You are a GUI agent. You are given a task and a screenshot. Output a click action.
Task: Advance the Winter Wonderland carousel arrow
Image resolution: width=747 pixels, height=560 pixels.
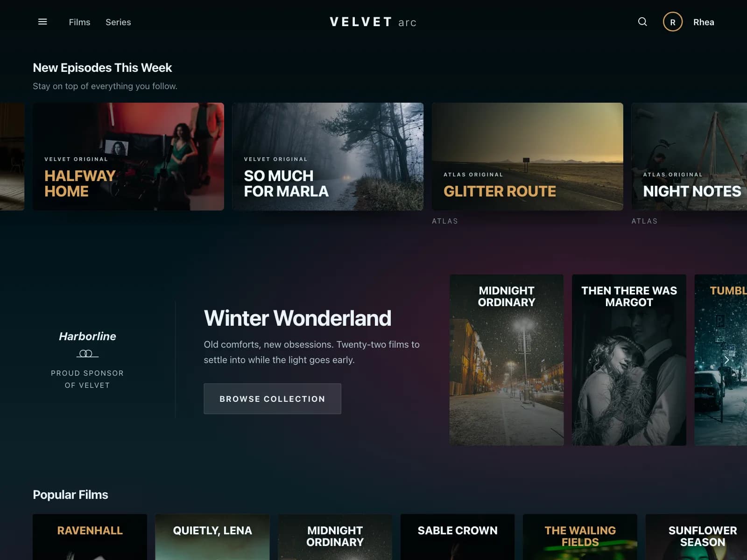(726, 360)
